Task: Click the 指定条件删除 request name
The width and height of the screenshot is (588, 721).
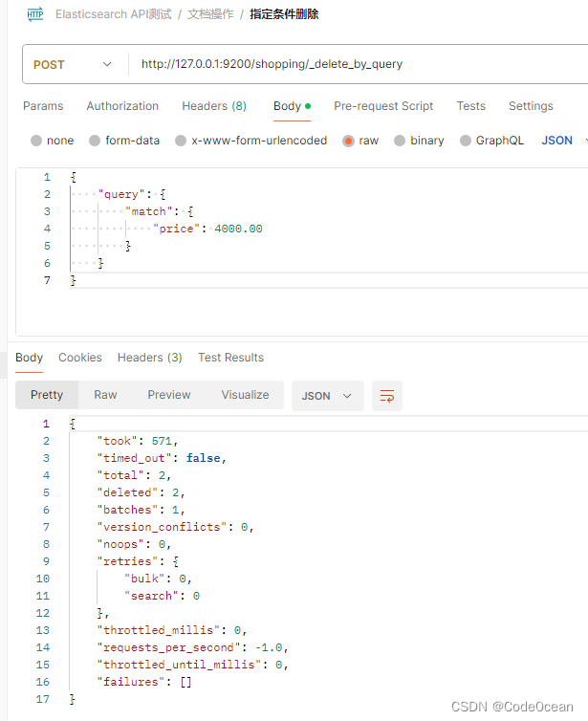Action: click(x=284, y=14)
